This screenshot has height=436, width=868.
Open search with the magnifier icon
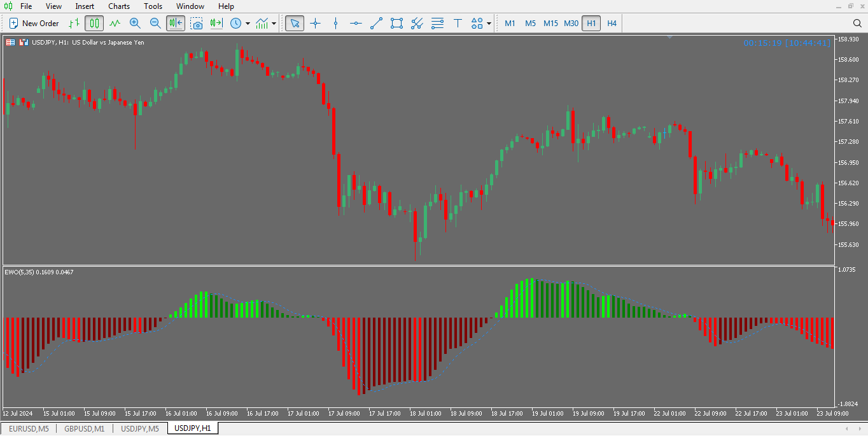(x=857, y=24)
